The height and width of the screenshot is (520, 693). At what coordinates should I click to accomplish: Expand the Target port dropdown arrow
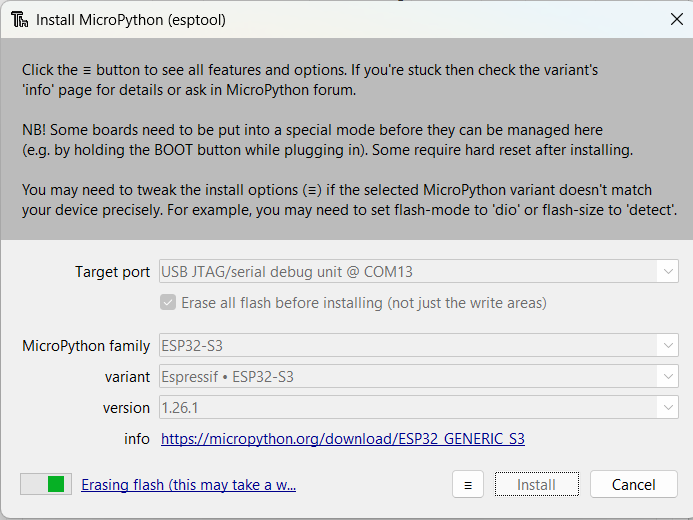point(667,272)
